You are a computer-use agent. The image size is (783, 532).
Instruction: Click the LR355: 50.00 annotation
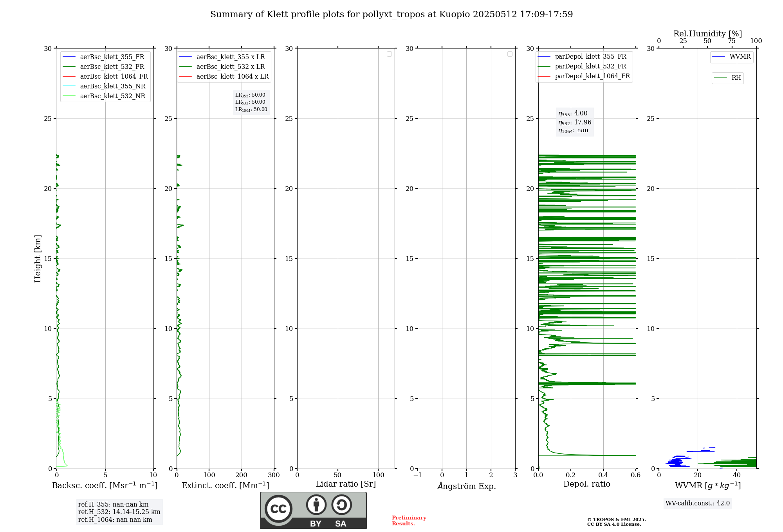tap(250, 95)
